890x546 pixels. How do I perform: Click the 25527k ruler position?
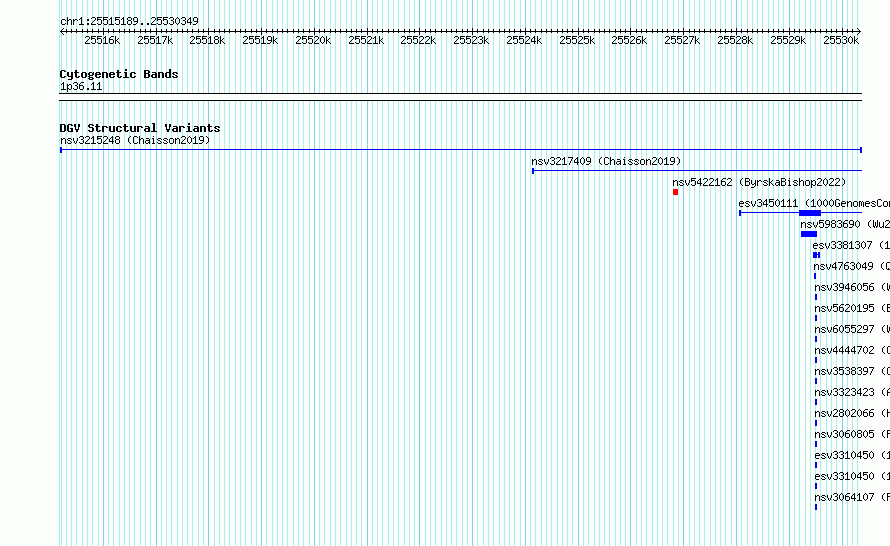pyautogui.click(x=682, y=40)
